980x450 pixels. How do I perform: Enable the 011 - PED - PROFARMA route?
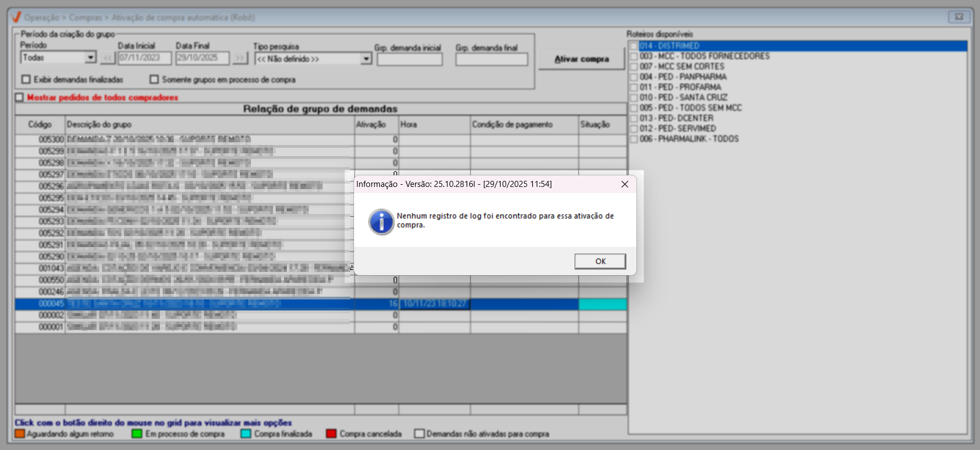[634, 87]
